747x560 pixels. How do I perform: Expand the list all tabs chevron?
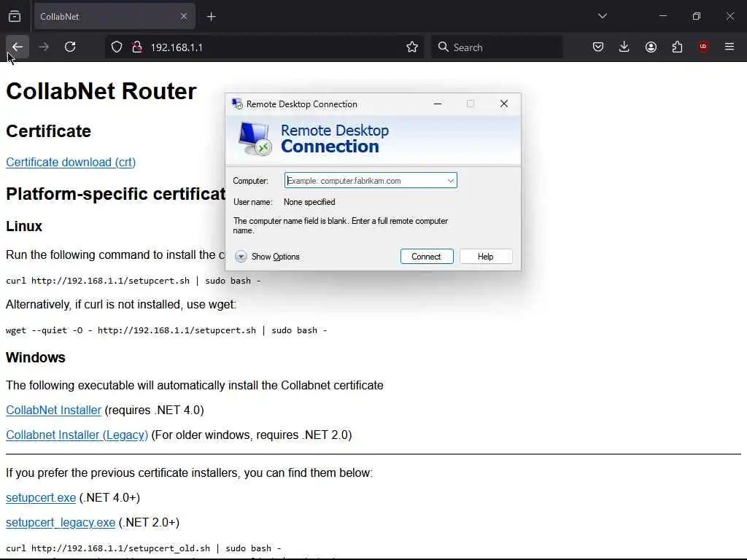(x=602, y=16)
